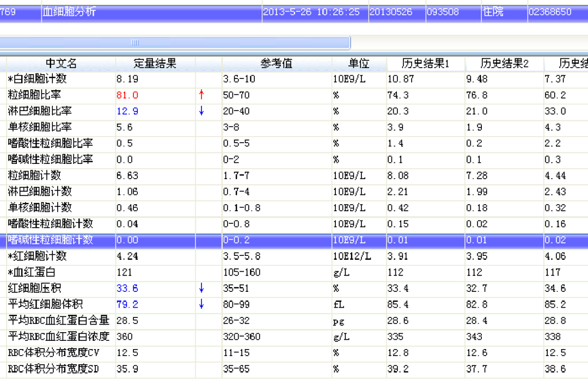The height and width of the screenshot is (379, 588).
Task: Sort by the 中文名 column header
Action: click(x=60, y=63)
